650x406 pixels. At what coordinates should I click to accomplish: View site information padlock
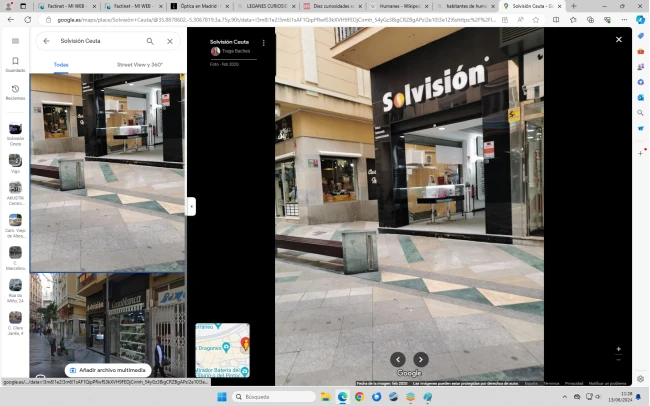click(x=49, y=19)
